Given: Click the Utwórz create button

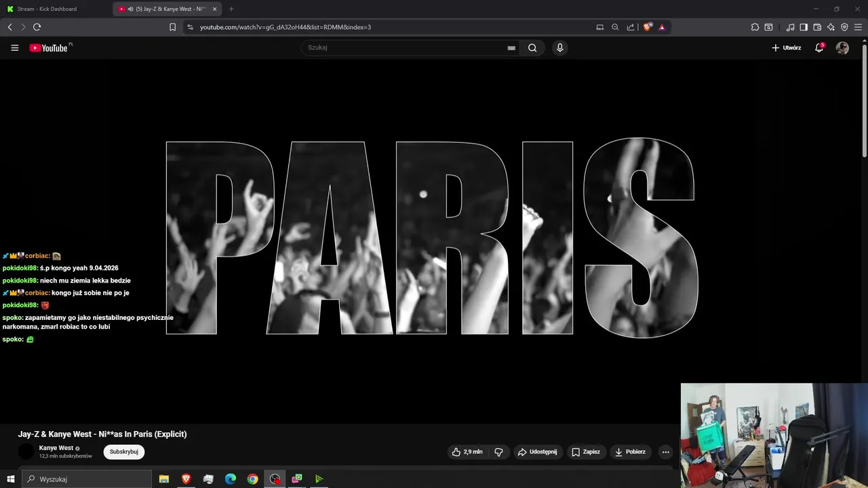Looking at the screenshot, I should pyautogui.click(x=786, y=48).
